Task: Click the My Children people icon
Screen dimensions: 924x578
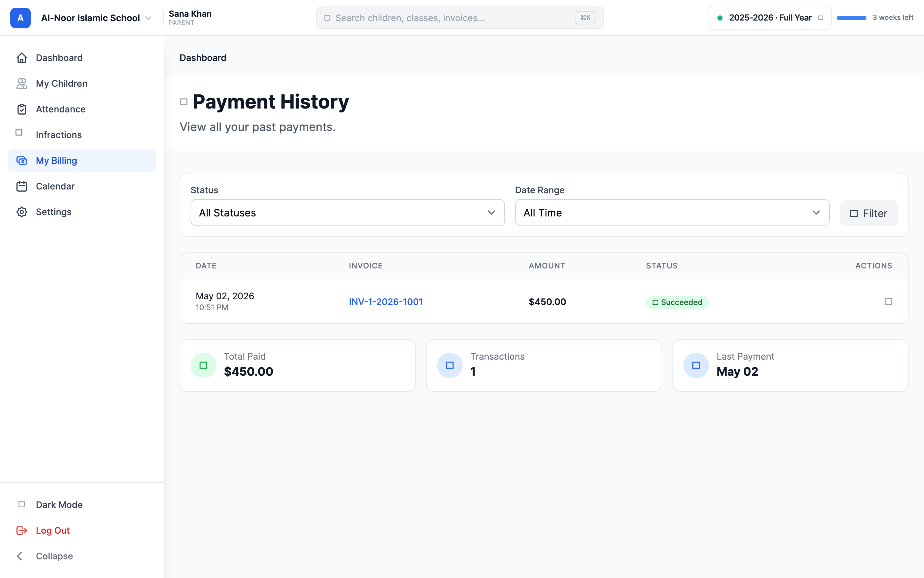Action: pyautogui.click(x=22, y=83)
